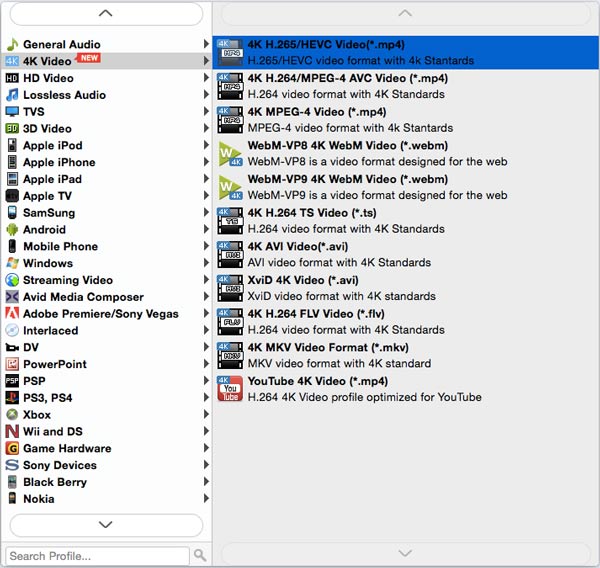Click the SamSung phone icon
Screen dimensions: 600x568
pos(12,213)
